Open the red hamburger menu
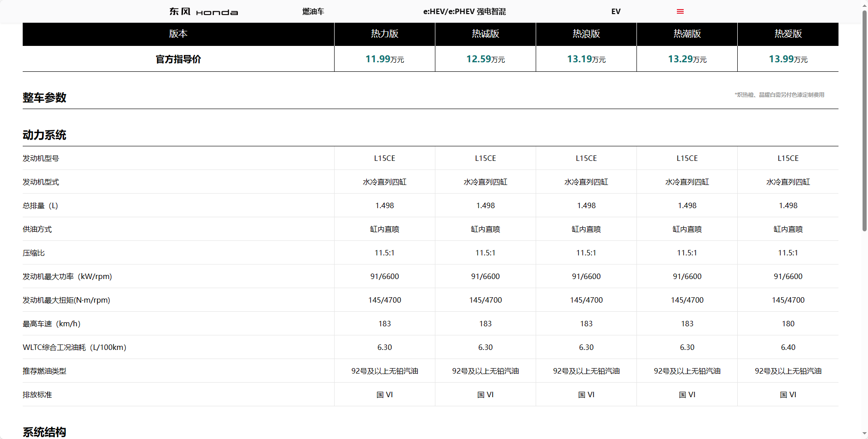Viewport: 868px width, 439px height. click(x=680, y=11)
